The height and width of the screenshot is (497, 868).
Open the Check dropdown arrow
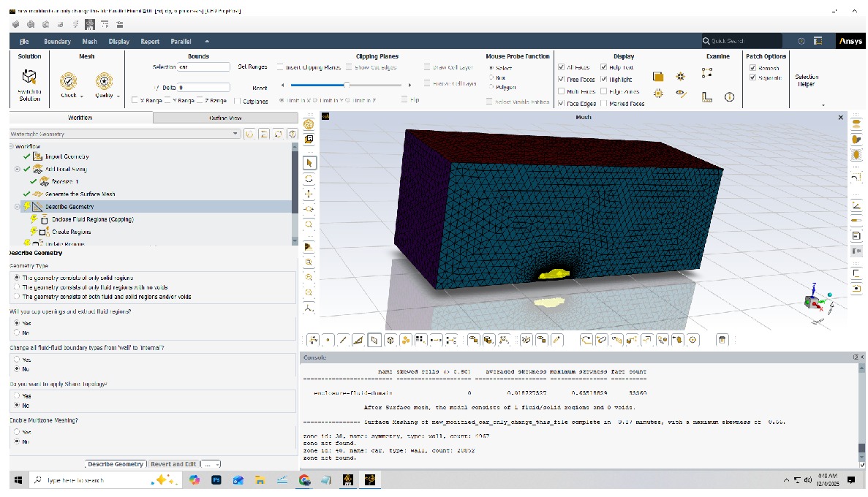click(82, 96)
